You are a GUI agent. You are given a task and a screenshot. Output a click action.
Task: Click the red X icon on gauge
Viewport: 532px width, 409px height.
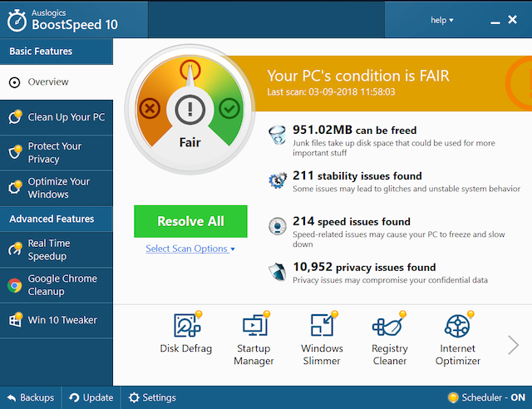coord(150,108)
